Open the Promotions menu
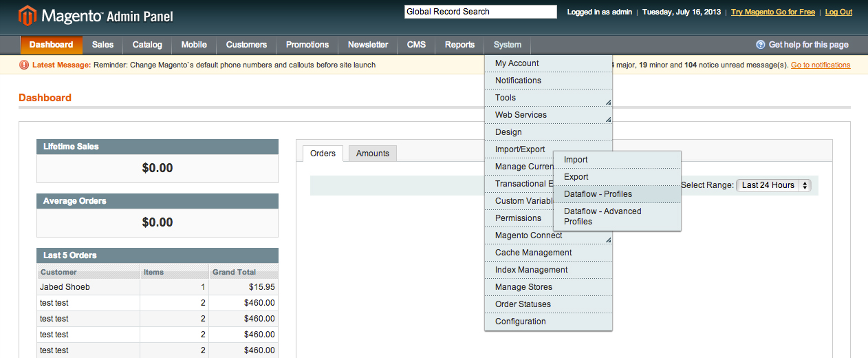 [307, 45]
